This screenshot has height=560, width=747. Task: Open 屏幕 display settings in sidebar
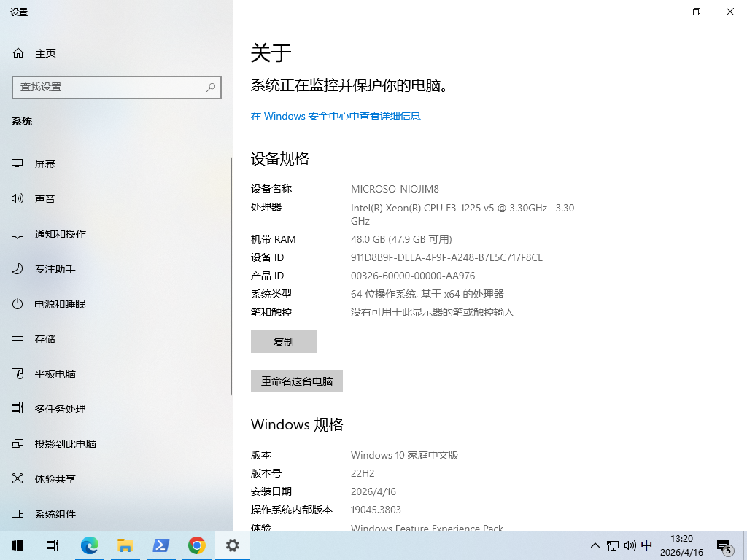pos(45,163)
